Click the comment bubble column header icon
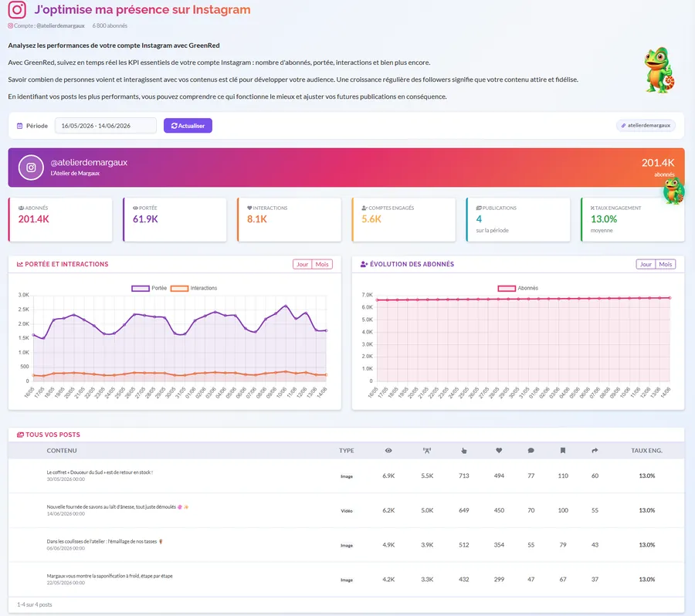Image resolution: width=695 pixels, height=616 pixels. (531, 451)
